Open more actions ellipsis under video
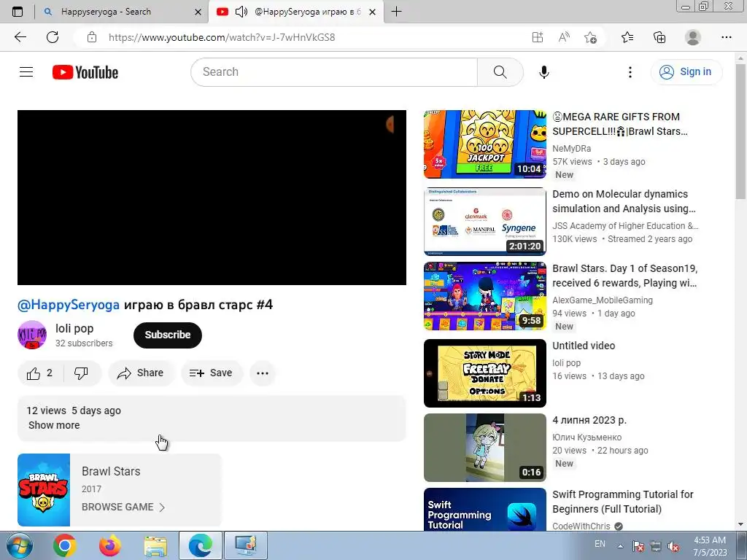The image size is (747, 560). 263,373
